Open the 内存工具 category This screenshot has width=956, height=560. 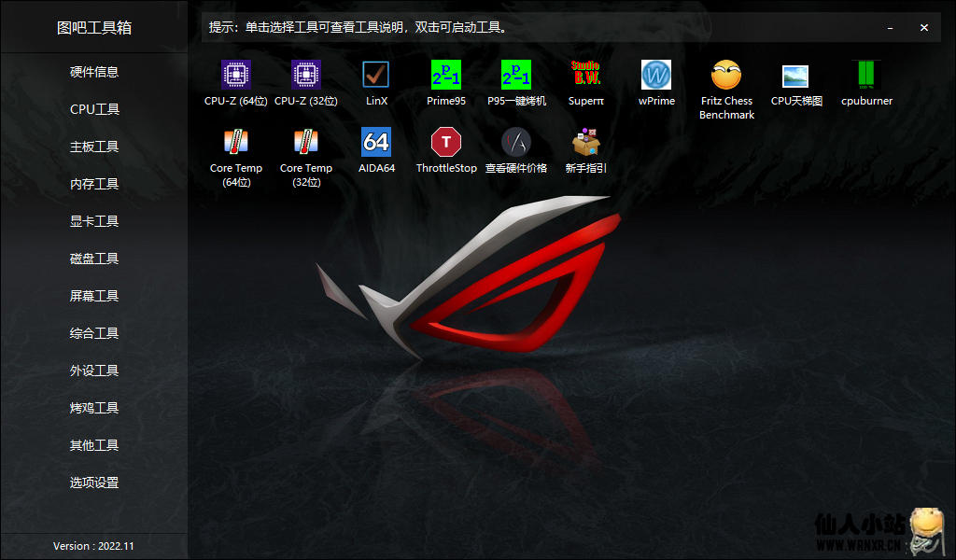tap(94, 184)
